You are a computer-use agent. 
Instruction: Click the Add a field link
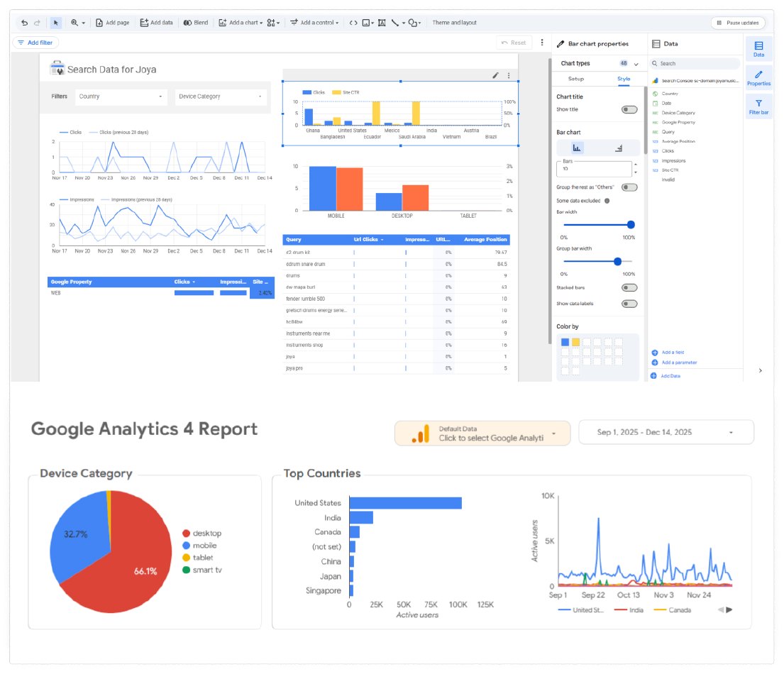(x=668, y=353)
